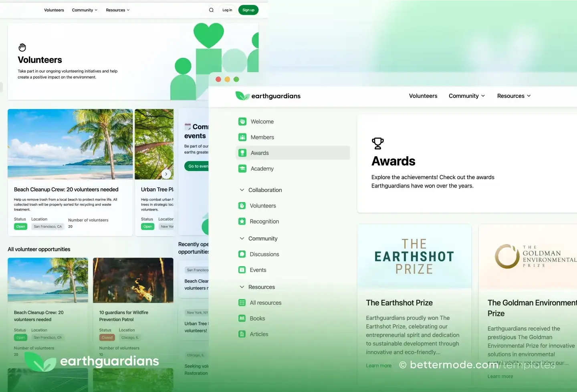The width and height of the screenshot is (577, 392).
Task: Click the Members icon in the sidebar
Action: [242, 137]
